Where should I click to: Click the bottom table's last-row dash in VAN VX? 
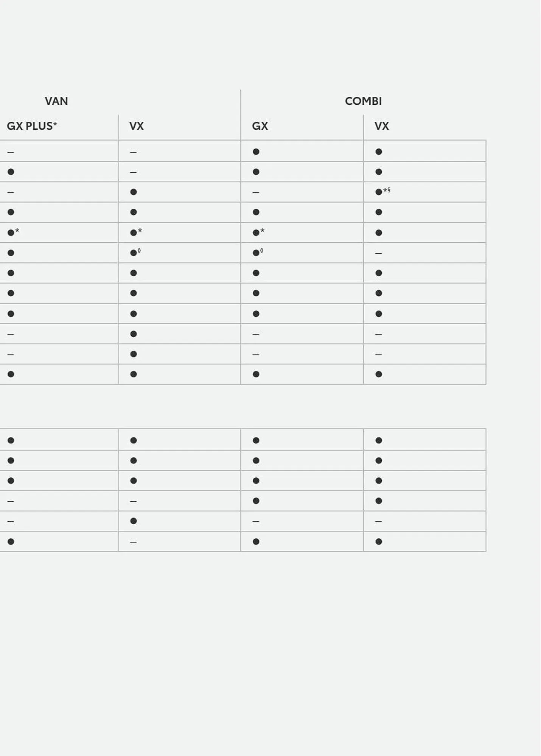coord(133,542)
